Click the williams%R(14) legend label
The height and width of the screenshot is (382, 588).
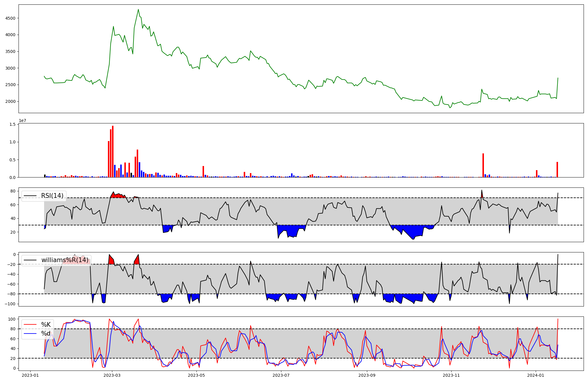pos(65,260)
